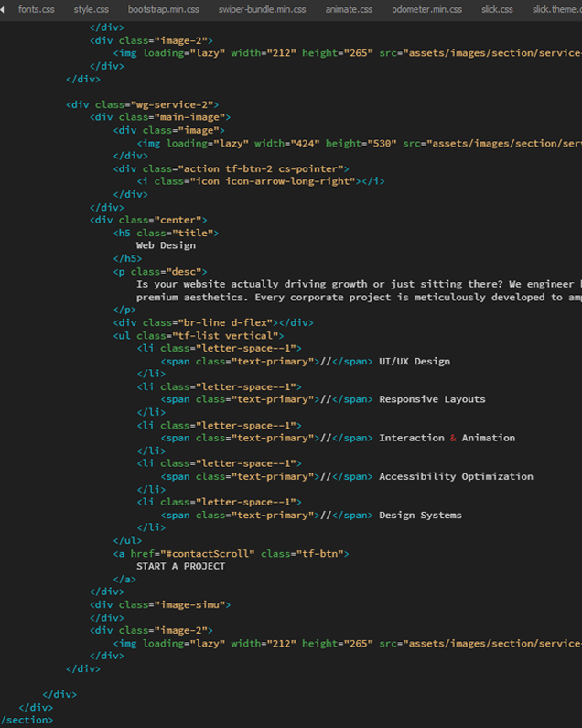Click the closing /section tag
This screenshot has width=582, height=728.
click(27, 720)
